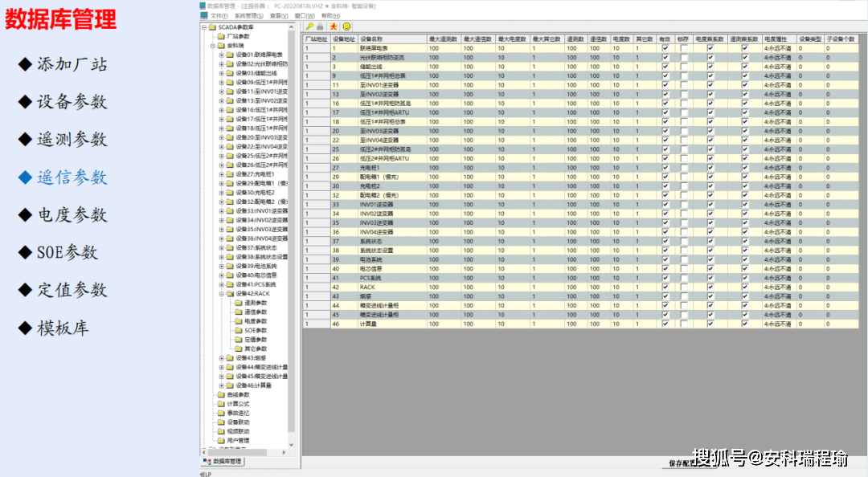Click the yellow smiley face toolbar icon
Screen dimensions: 868x477
[x=346, y=26]
